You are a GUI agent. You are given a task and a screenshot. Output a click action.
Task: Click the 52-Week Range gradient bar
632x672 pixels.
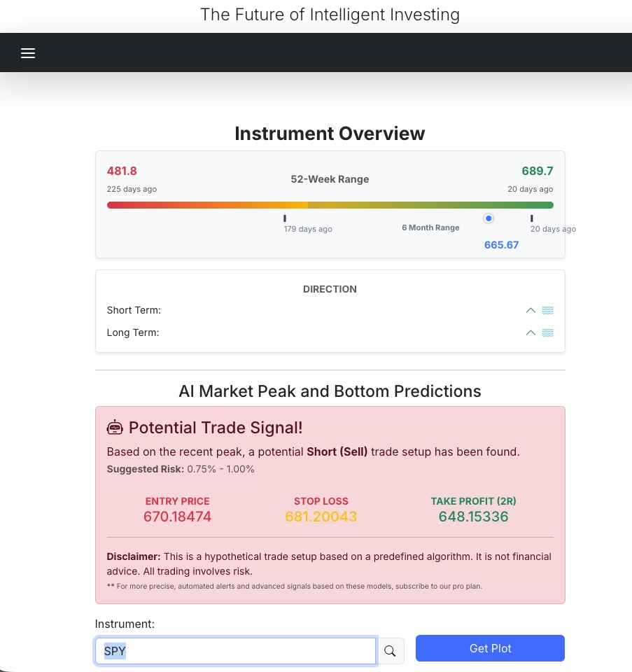click(x=330, y=205)
